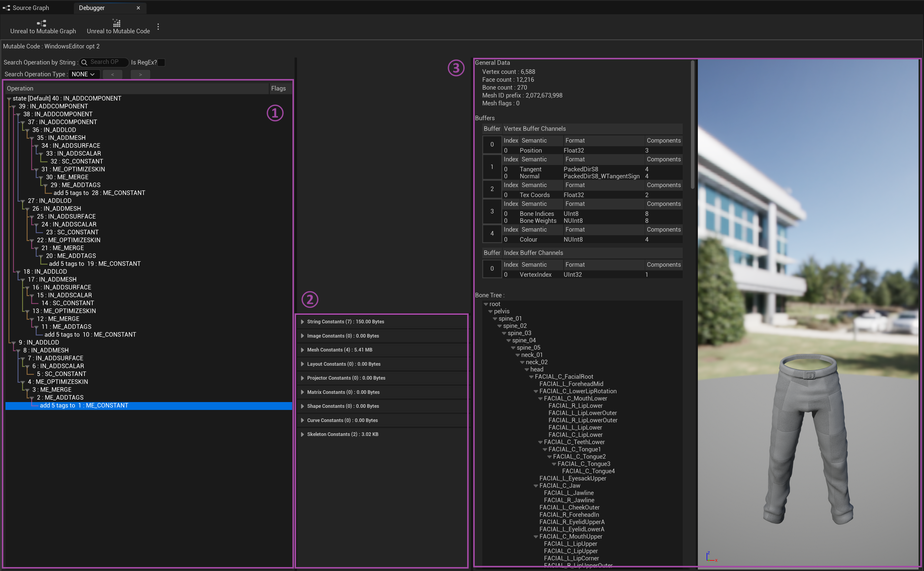Select the 14 : SC_CONSTANT row
Viewport: 924px width, 571px height.
[149, 303]
